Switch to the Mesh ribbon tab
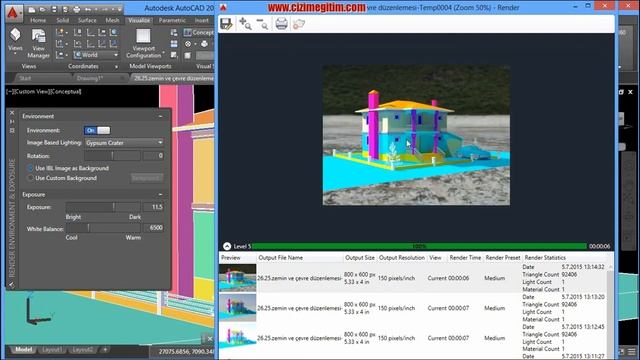The height and width of the screenshot is (360, 640). 112,20
